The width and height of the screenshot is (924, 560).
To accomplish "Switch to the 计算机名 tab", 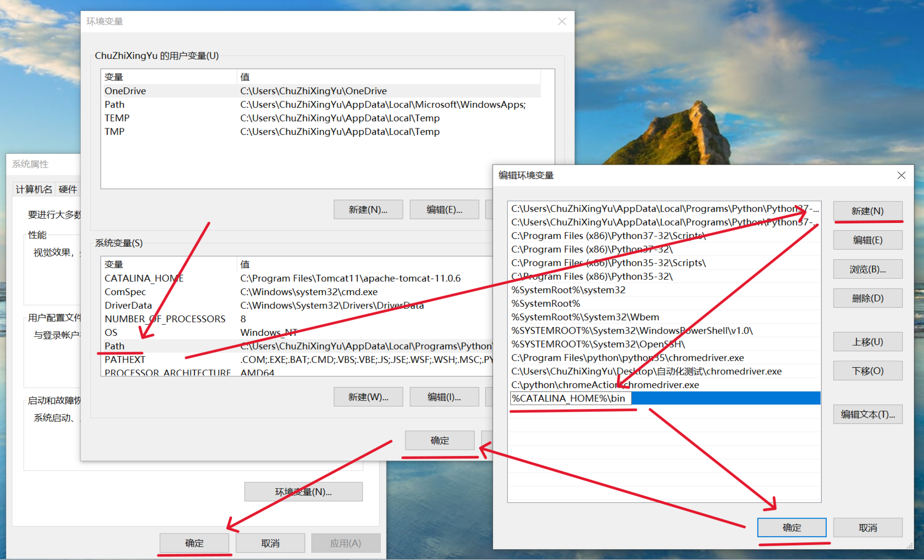I will (33, 189).
